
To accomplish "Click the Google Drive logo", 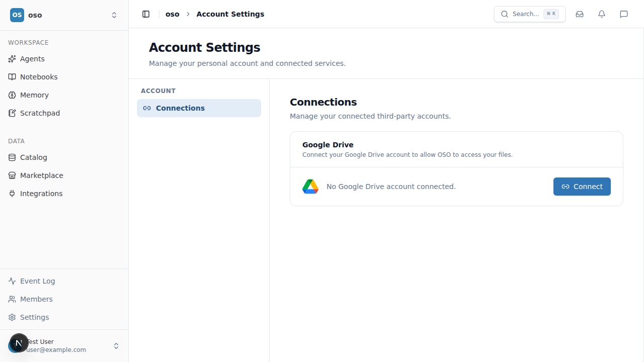I will (x=310, y=187).
